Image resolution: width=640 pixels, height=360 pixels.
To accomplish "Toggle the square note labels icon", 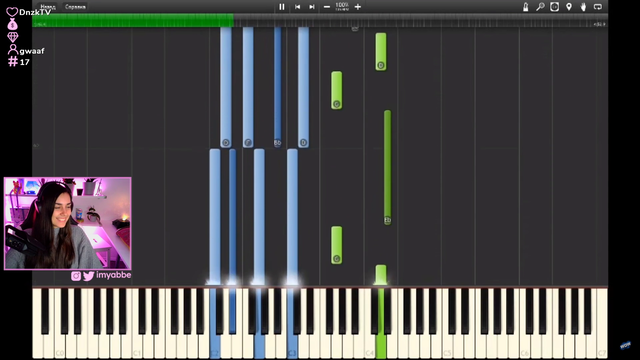I will [554, 7].
